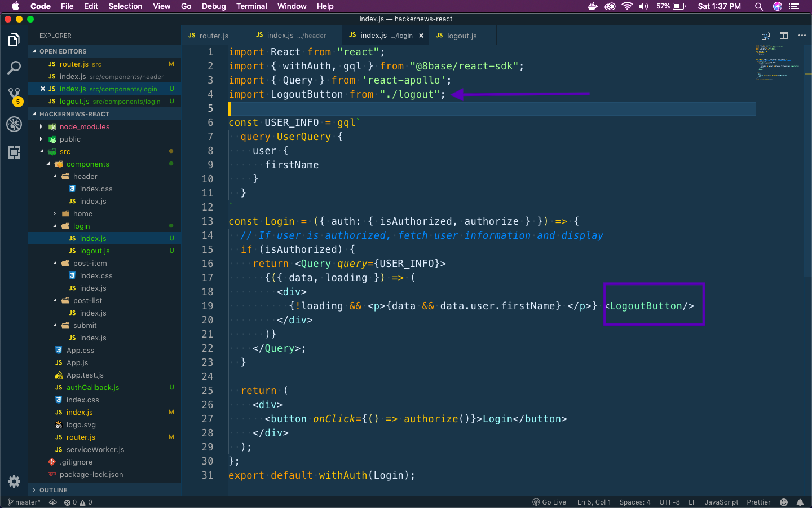Select router.js in Open Editors
812x508 pixels.
[x=104, y=64]
